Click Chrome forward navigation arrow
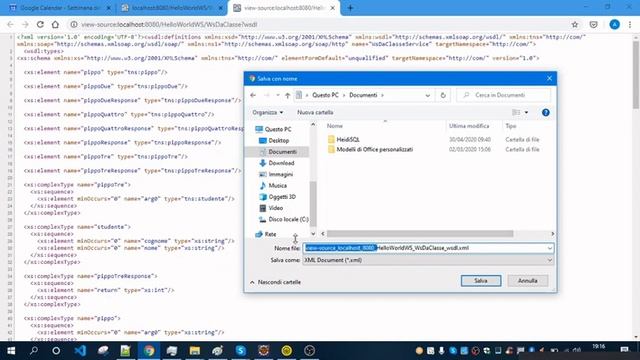640x360 pixels. [x=25, y=24]
